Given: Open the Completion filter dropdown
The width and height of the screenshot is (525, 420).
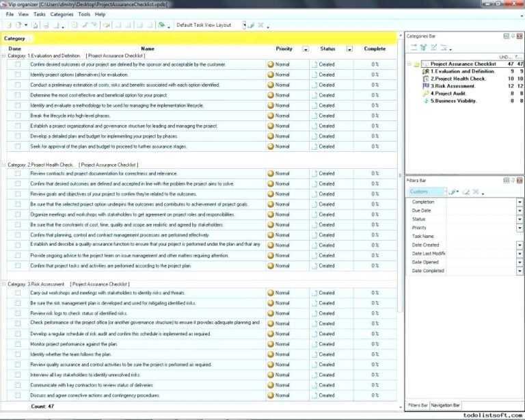Looking at the screenshot, I should (519, 202).
